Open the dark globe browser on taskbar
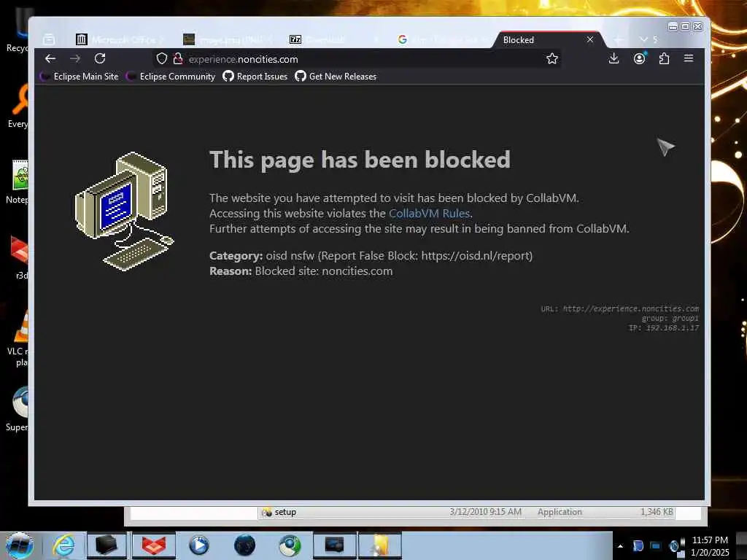This screenshot has height=560, width=747. [244, 545]
